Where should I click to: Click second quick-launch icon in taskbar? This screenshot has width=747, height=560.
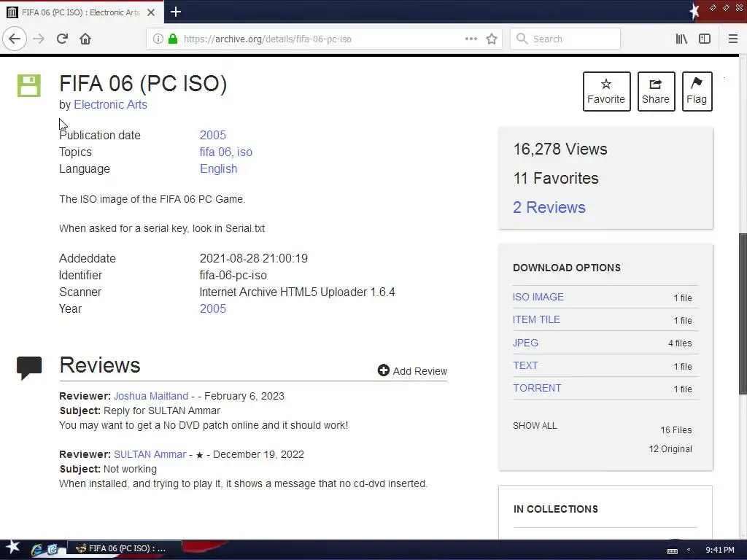(52, 549)
